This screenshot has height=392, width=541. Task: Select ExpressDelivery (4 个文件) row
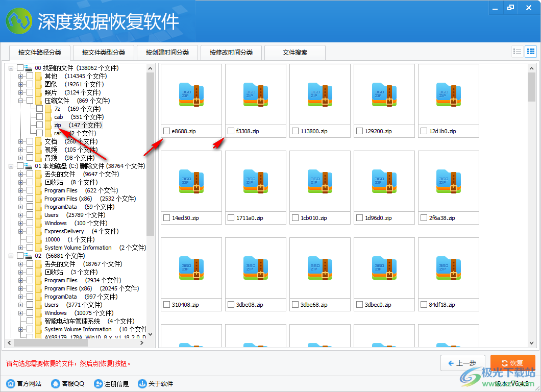coord(82,231)
